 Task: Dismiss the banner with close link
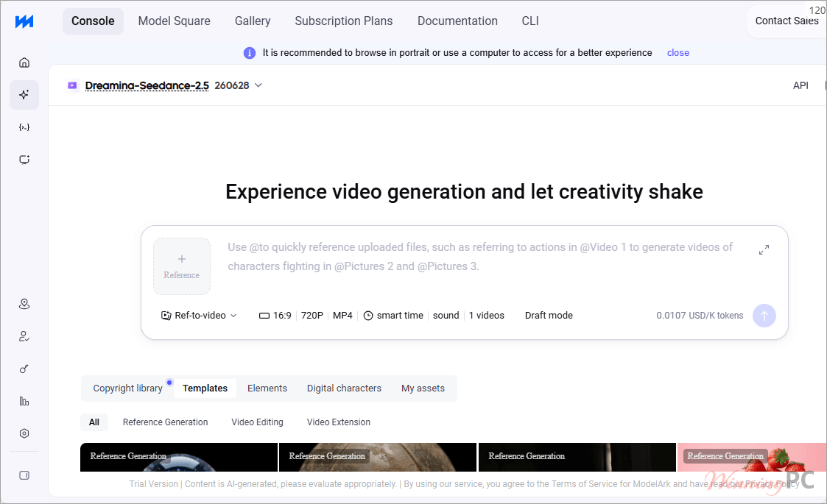click(x=678, y=53)
